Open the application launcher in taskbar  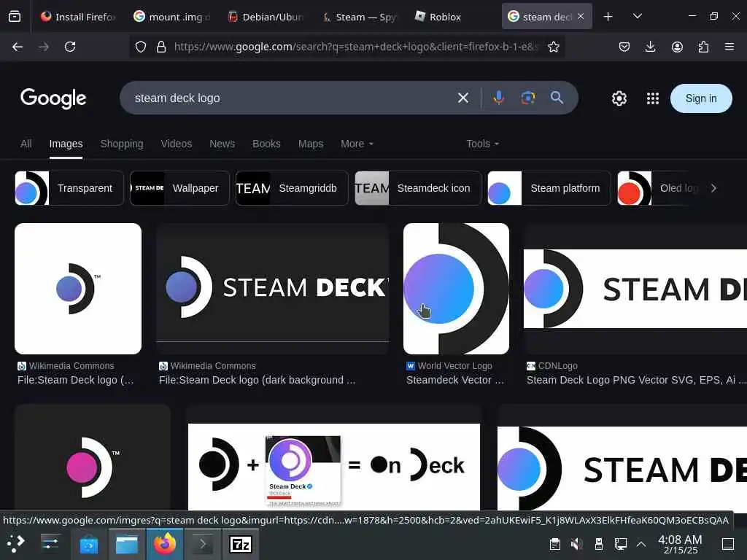pyautogui.click(x=16, y=543)
